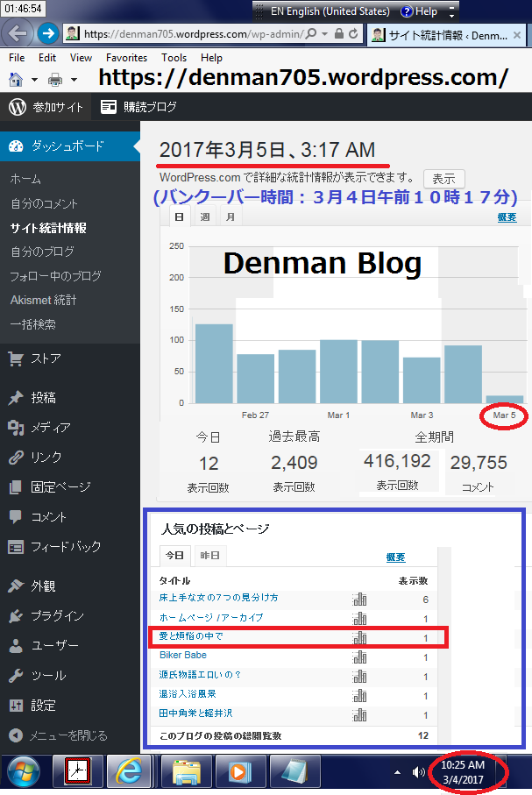Click the volume speaker tray icon
Image resolution: width=532 pixels, height=795 pixels.
[x=418, y=772]
